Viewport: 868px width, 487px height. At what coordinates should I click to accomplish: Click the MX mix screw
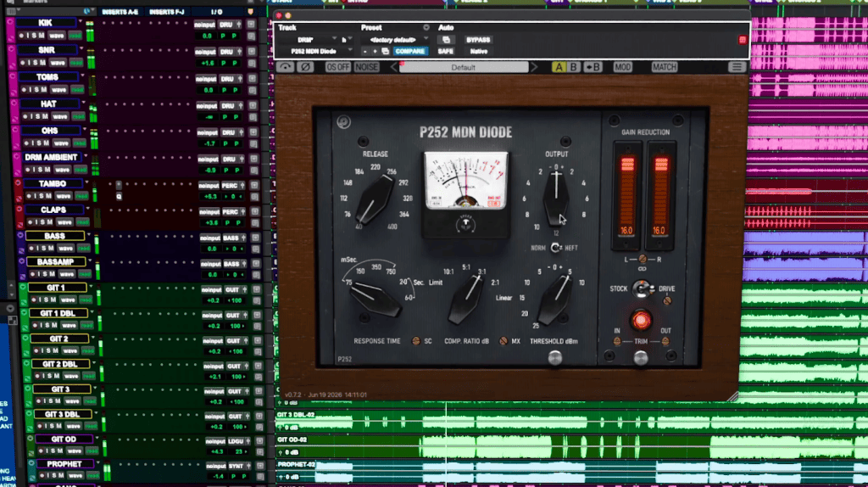pyautogui.click(x=504, y=341)
